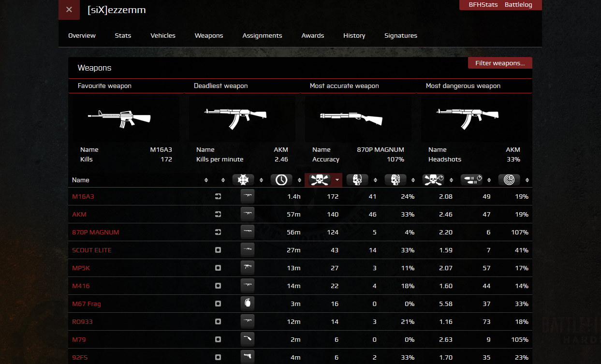
Task: Toggle the sort arrow next to Name header
Action: pyautogui.click(x=206, y=180)
